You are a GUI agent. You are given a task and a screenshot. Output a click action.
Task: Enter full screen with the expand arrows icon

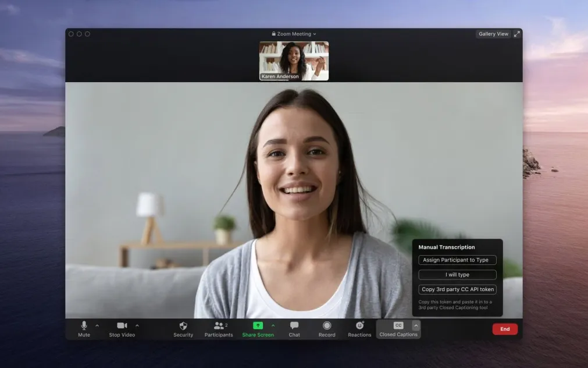tap(516, 34)
